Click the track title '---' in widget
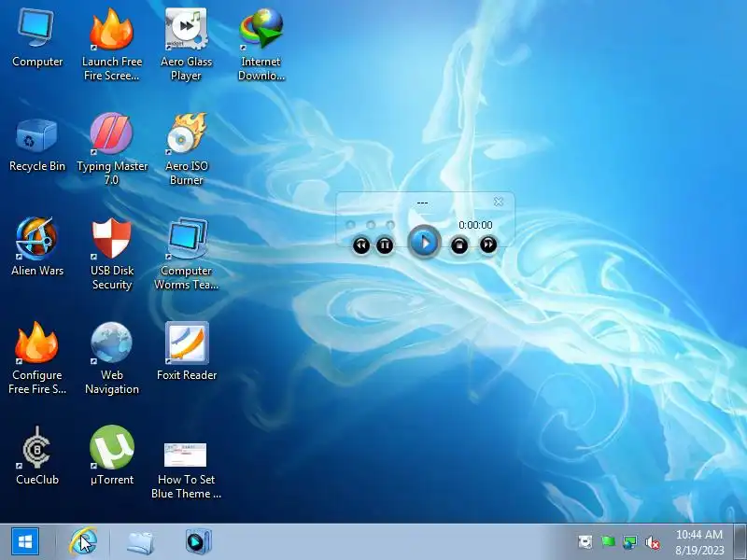Viewport: 747px width, 560px height. click(422, 203)
